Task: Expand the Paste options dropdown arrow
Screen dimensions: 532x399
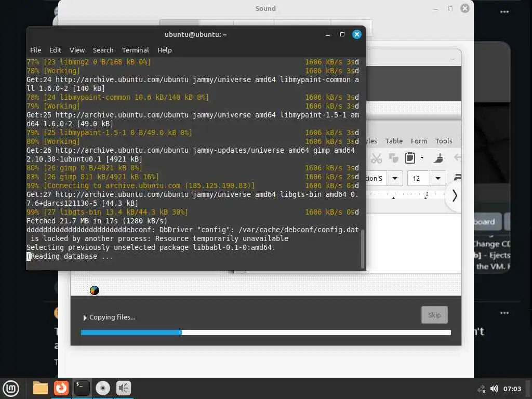Action: (x=422, y=158)
